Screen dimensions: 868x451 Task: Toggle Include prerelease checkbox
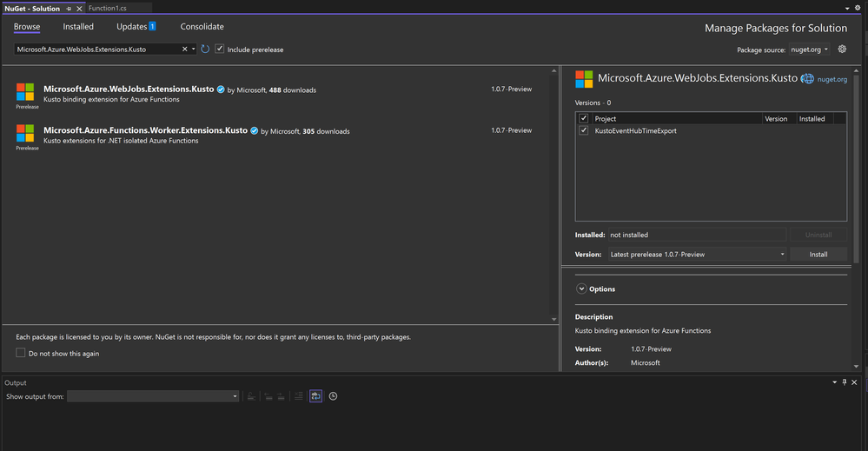(x=220, y=49)
